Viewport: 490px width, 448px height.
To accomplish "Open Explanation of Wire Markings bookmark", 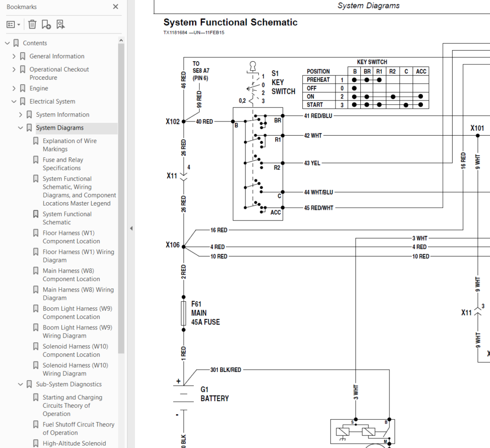I will tap(69, 145).
